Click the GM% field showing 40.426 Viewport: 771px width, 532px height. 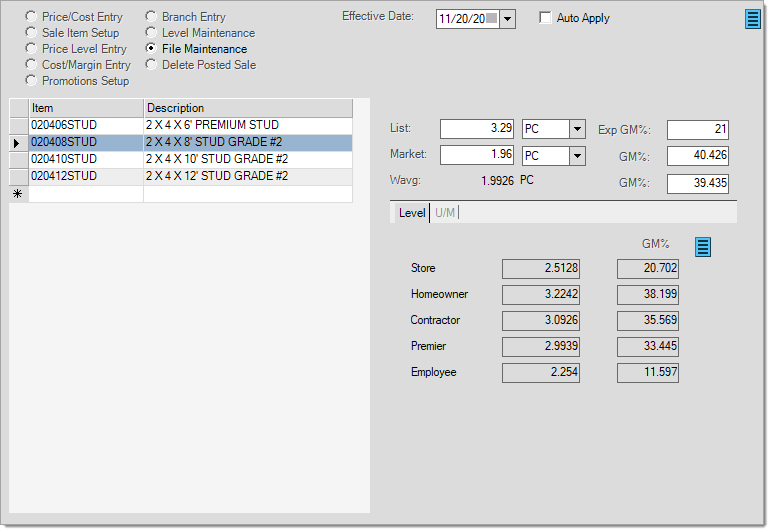click(698, 156)
